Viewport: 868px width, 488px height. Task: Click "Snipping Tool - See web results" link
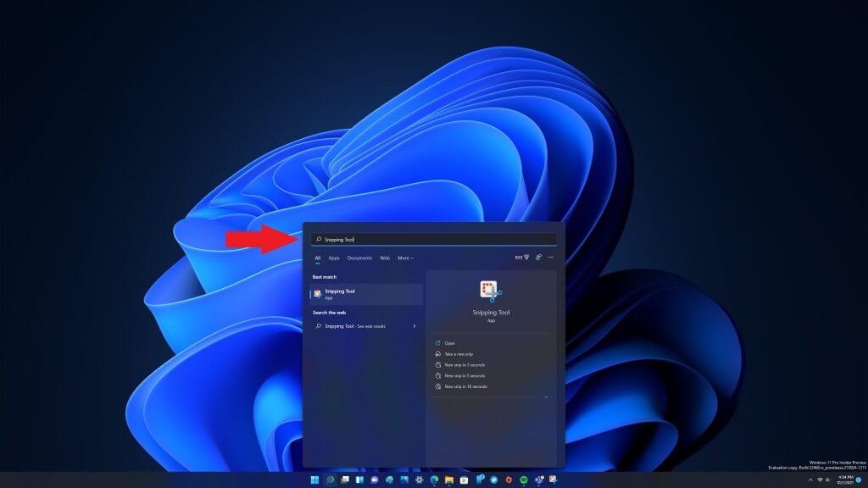click(354, 326)
